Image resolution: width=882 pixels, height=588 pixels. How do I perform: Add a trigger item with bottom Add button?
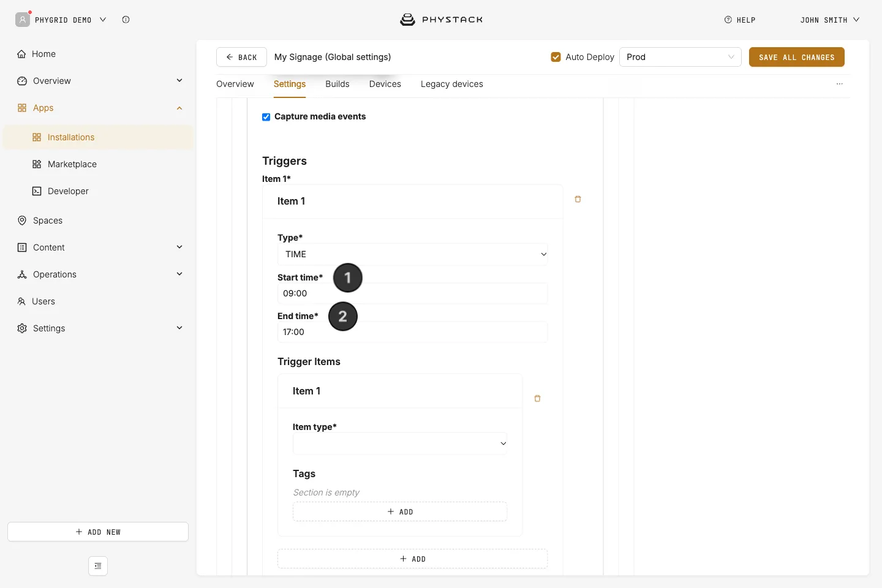413,559
